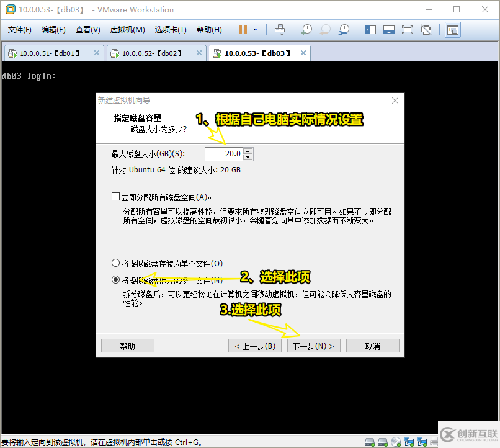The width and height of the screenshot is (500, 448).
Task: Select the split into multiple files radio option
Action: pyautogui.click(x=115, y=280)
